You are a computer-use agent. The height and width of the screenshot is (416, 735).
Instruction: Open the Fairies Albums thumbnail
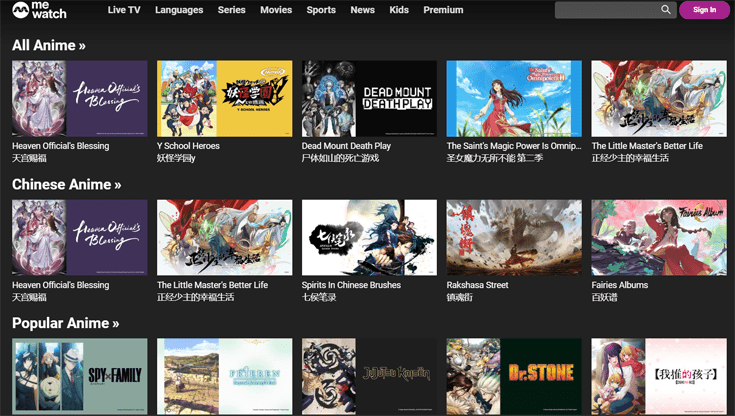coord(659,237)
